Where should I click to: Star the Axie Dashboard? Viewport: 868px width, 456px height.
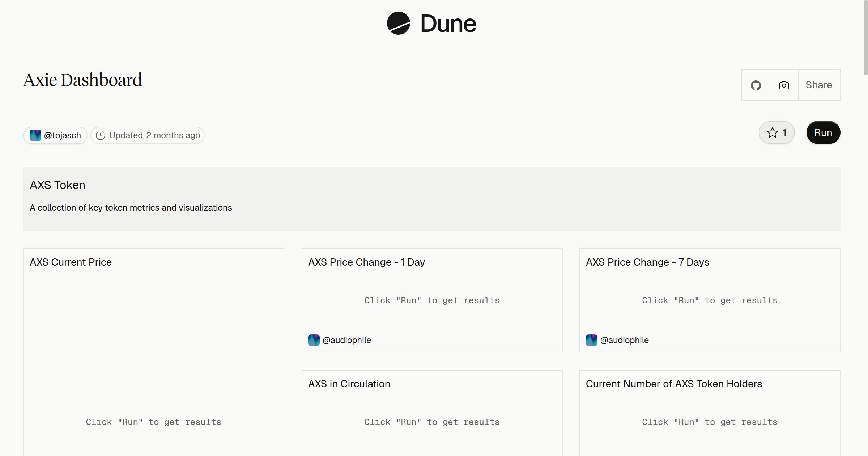tap(776, 132)
